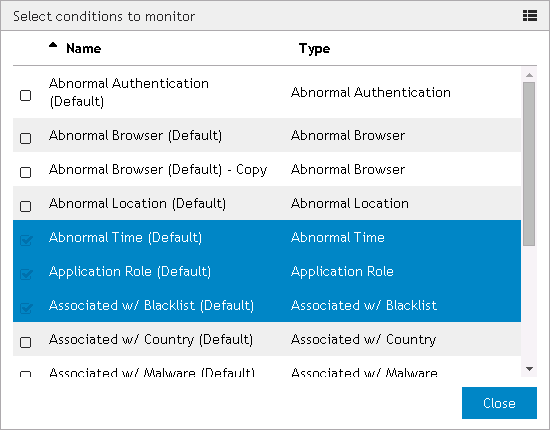Uncheck the Abnormal Time (Default) checkbox
The height and width of the screenshot is (430, 550).
coord(26,240)
